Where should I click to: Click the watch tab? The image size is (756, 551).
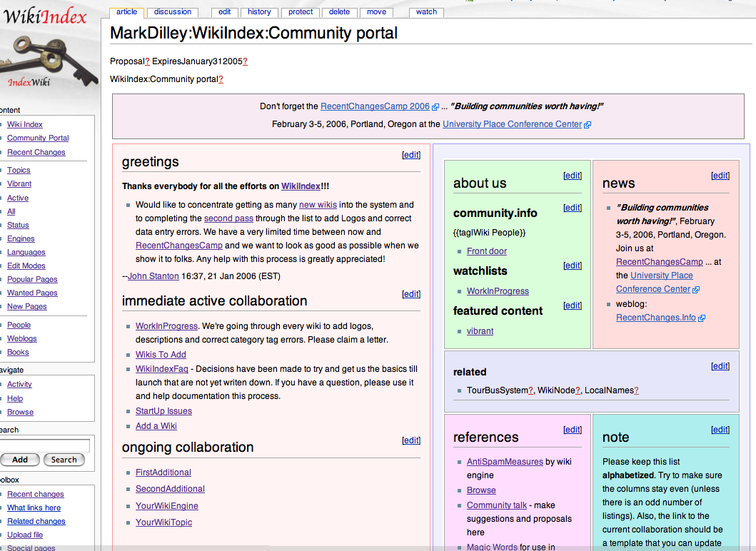[426, 11]
